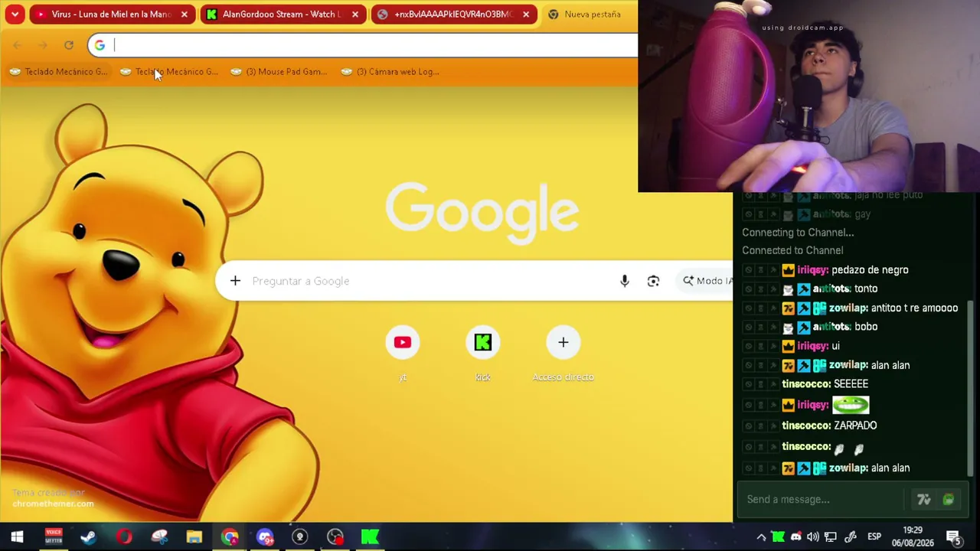980x551 pixels.
Task: Open the tab search dropdown in Chrome
Action: 15,14
